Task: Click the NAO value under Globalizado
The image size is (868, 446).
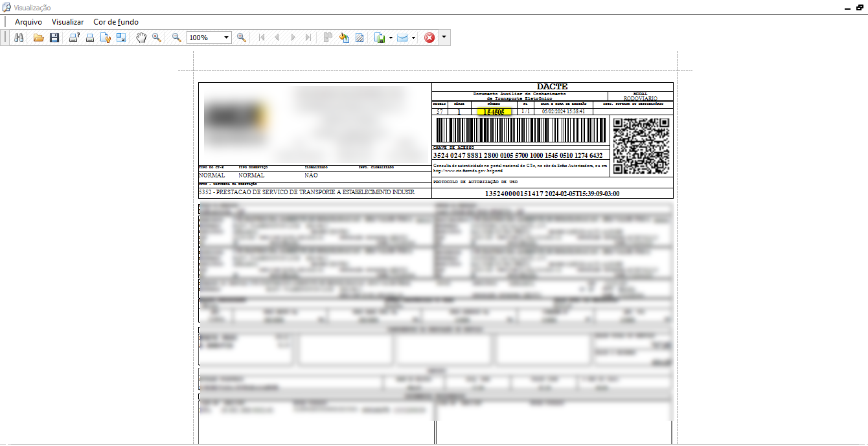Action: (311, 175)
